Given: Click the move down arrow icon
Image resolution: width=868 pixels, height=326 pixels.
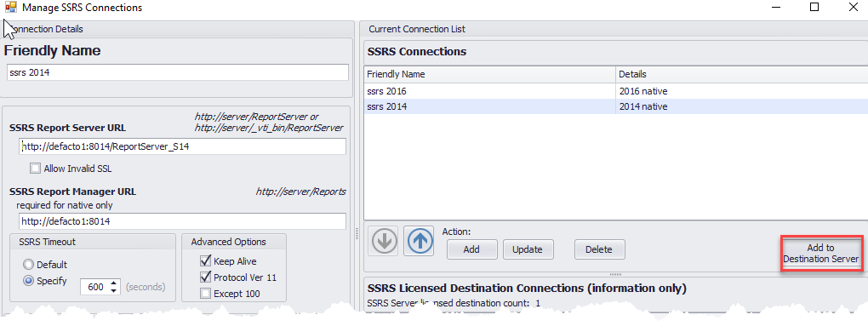Looking at the screenshot, I should 383,241.
